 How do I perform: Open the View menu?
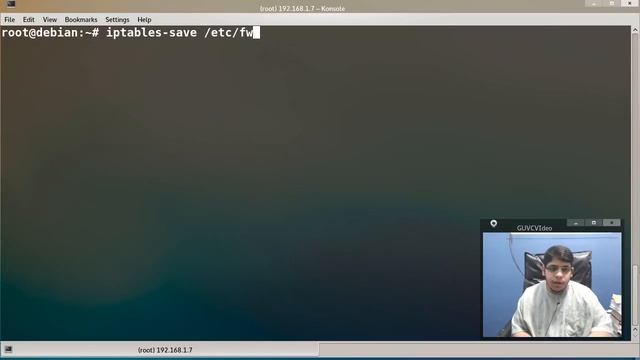coord(50,20)
